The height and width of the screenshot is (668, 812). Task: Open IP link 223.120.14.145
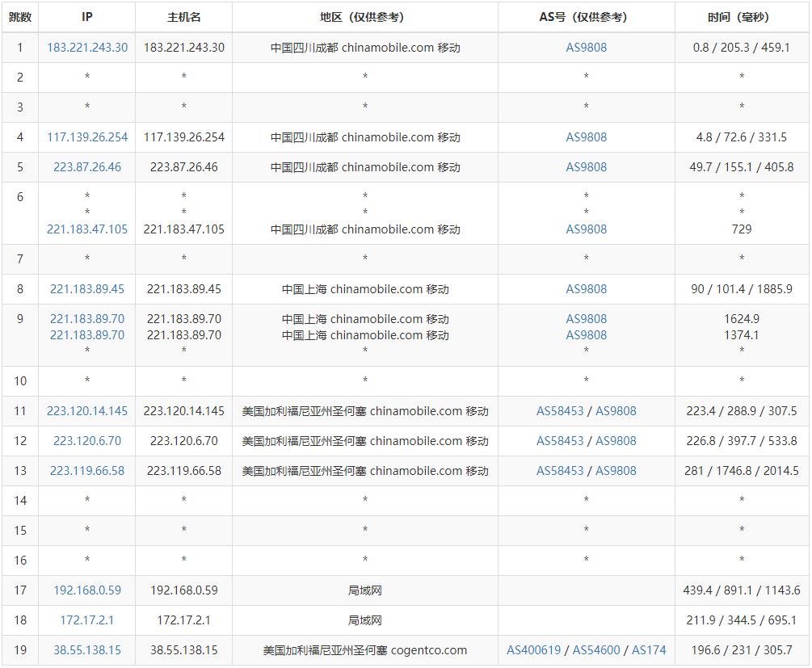[x=87, y=411]
